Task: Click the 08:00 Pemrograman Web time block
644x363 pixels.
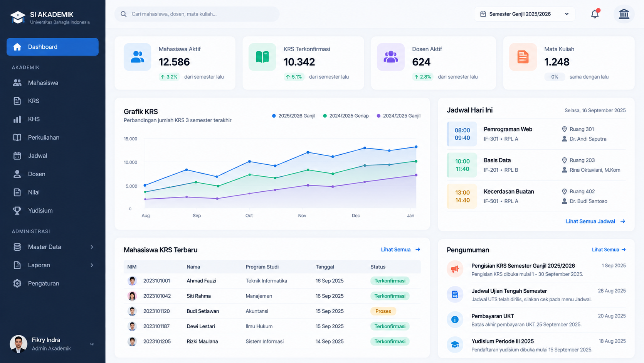Action: [462, 134]
